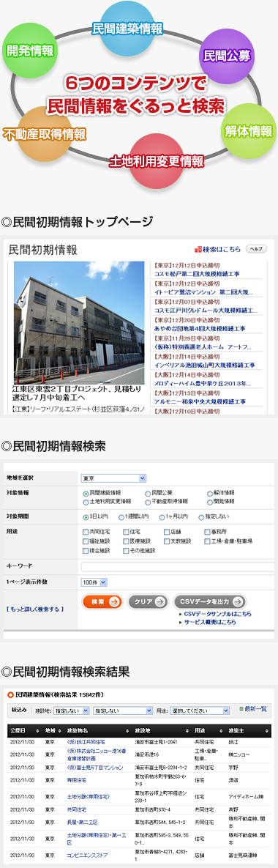This screenshot has width=278, height=868.
Task: Tick the 事務所 checkbox
Action: pos(207,532)
